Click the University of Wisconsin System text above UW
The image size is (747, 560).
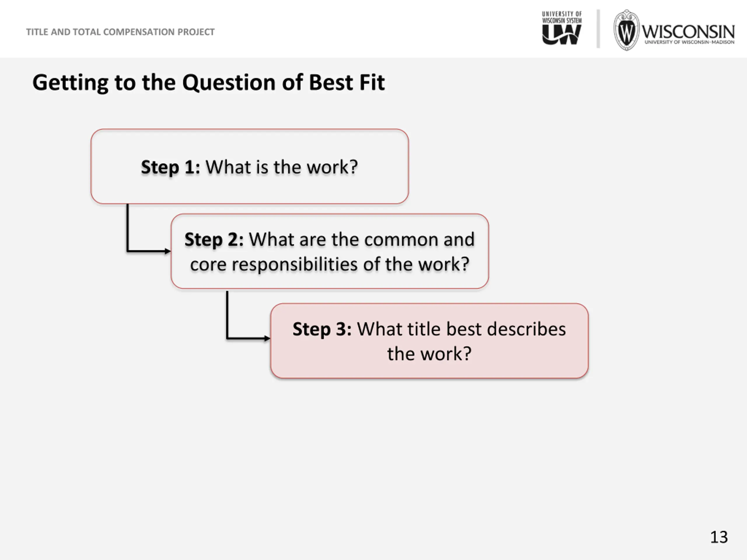[x=562, y=17]
